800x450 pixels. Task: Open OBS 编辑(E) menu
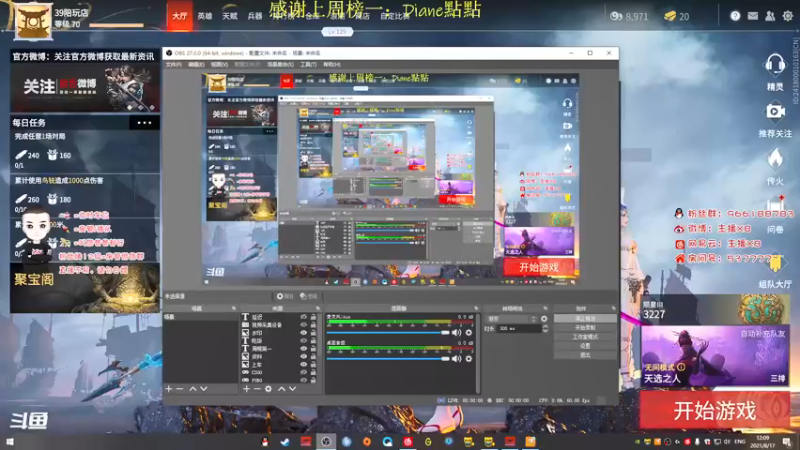(196, 65)
